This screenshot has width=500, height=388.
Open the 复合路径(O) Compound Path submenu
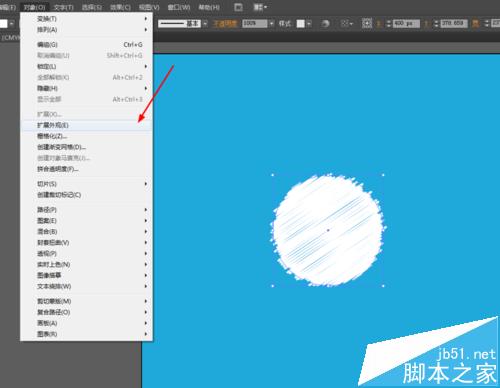[87, 312]
